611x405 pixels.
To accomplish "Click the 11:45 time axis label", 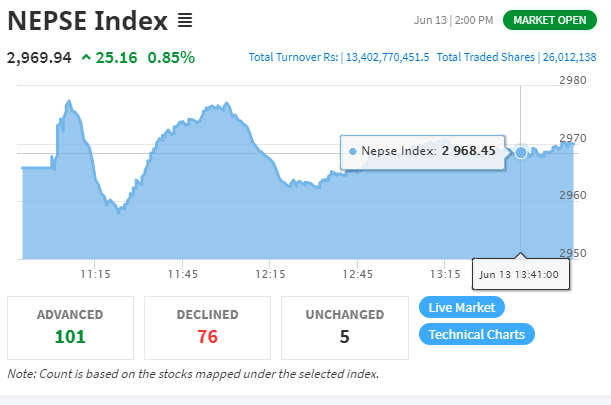I will [182, 274].
